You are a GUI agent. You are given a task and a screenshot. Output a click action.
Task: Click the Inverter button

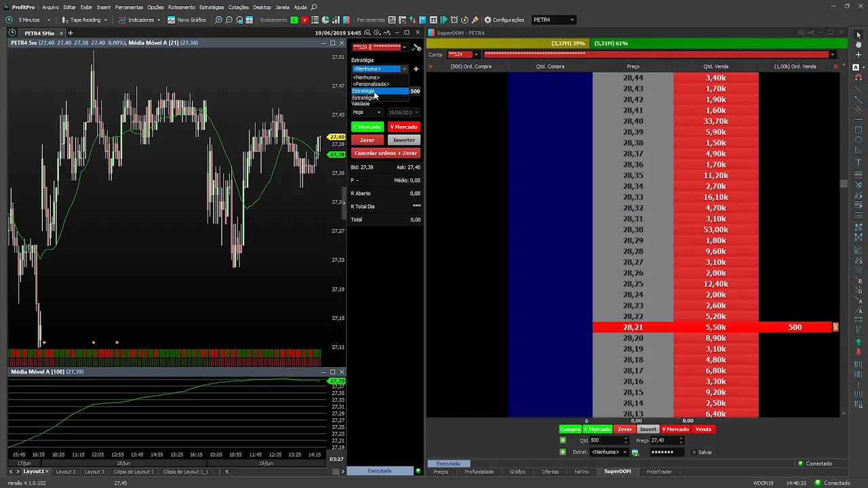403,140
